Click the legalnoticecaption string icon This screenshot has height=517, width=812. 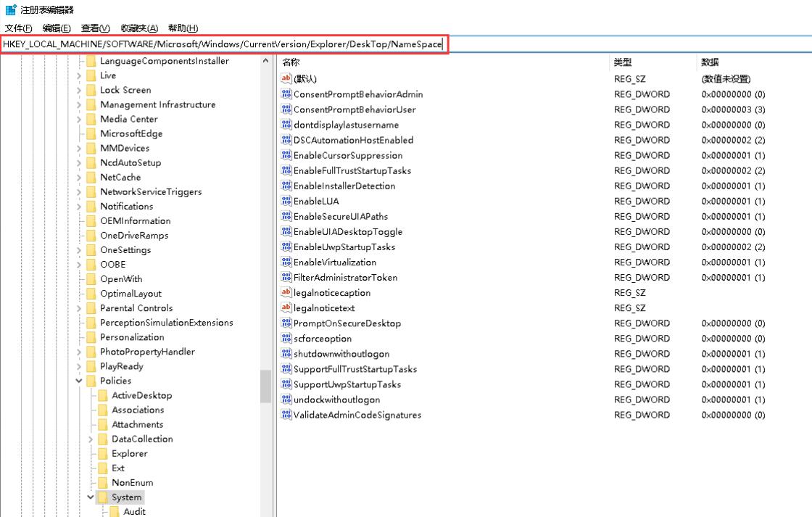coord(286,292)
